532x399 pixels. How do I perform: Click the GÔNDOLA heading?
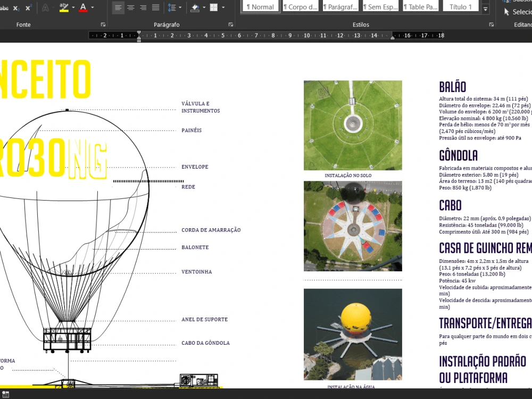pyautogui.click(x=458, y=156)
